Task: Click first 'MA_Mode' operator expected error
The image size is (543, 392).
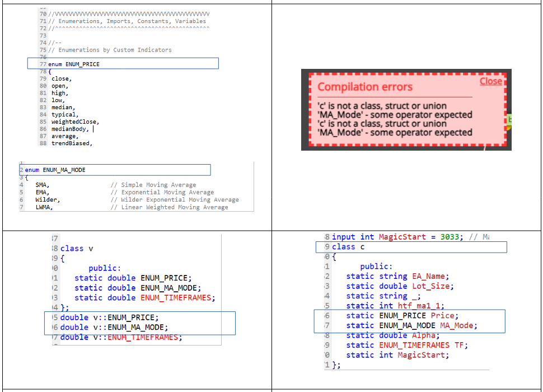Action: point(395,115)
